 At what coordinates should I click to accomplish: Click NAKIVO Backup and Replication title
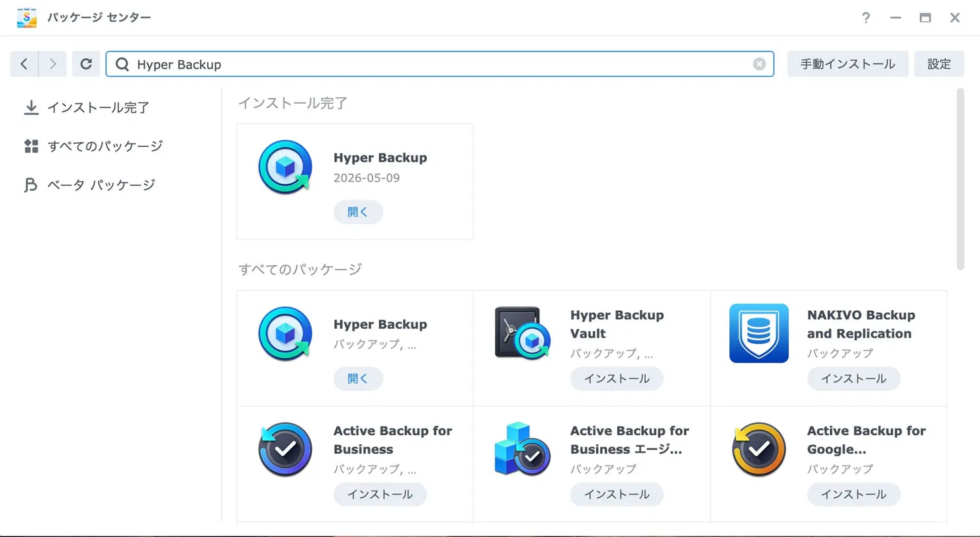[x=861, y=324]
